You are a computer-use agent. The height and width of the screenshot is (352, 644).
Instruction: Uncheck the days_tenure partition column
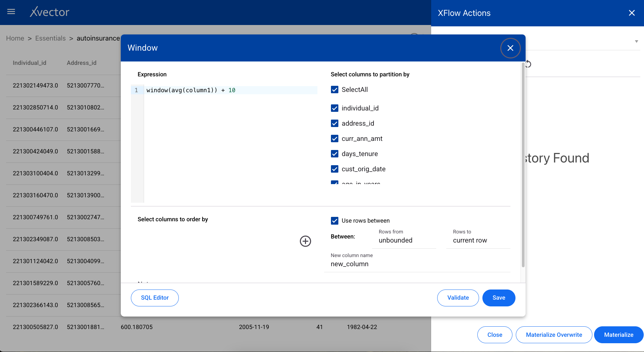pos(335,154)
